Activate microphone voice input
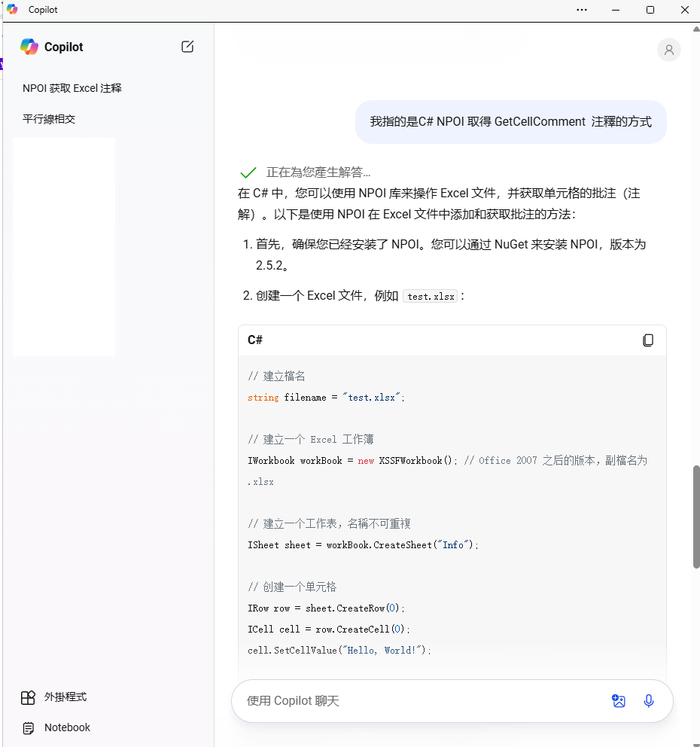 click(x=649, y=701)
